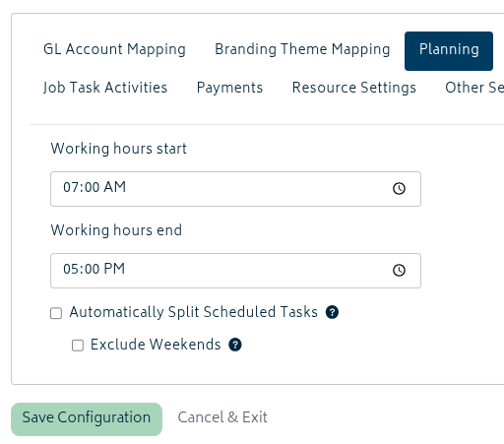Switch to Resource Settings tab
This screenshot has height=444, width=504.
pyautogui.click(x=354, y=88)
